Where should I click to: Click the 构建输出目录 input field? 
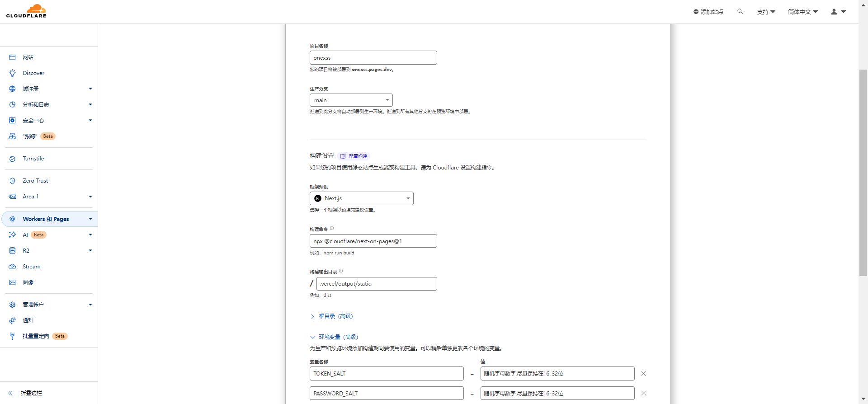click(x=377, y=284)
